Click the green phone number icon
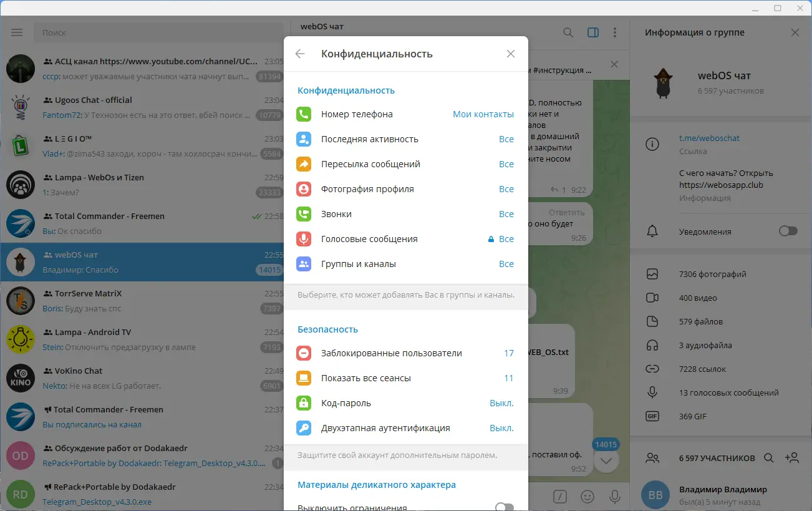Screen dimensions: 812x511 click(x=304, y=114)
